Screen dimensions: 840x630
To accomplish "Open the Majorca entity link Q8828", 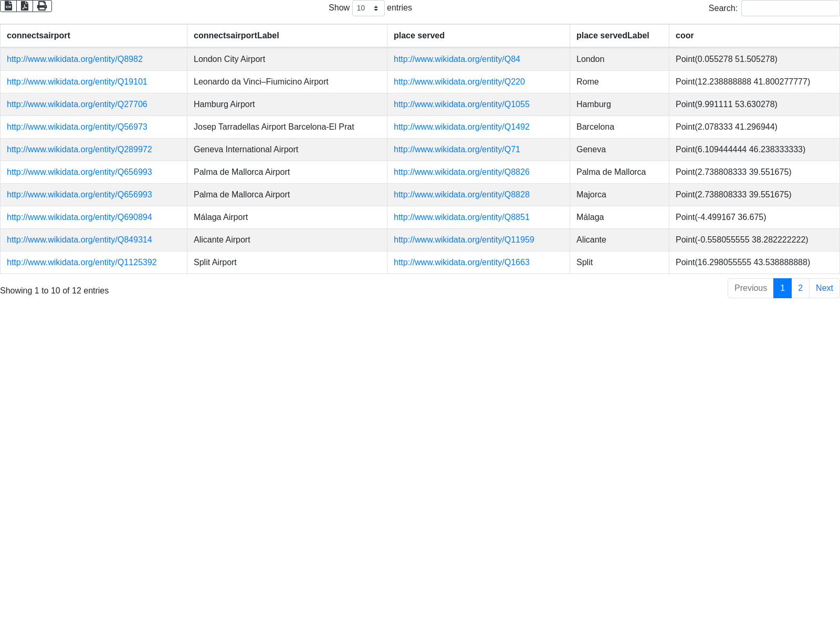I will click(x=461, y=195).
